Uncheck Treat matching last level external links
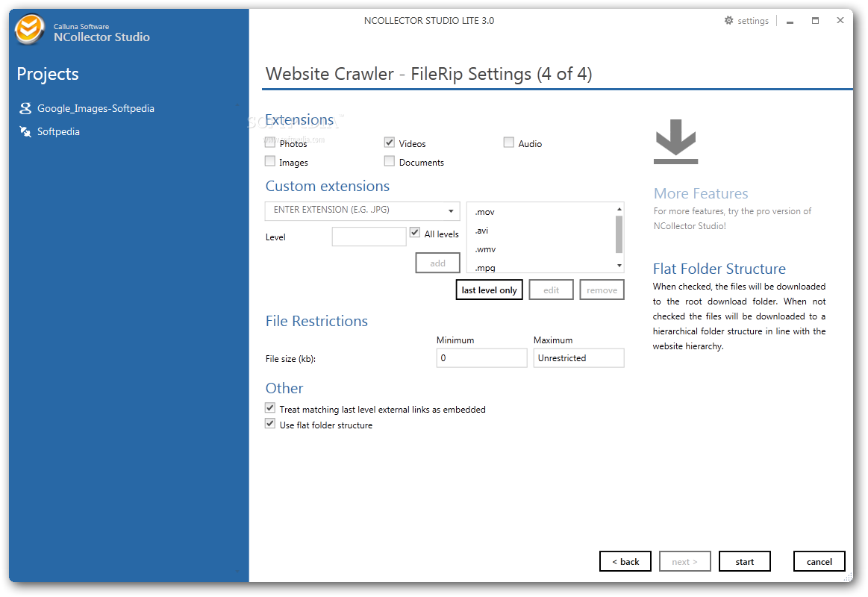 [270, 408]
